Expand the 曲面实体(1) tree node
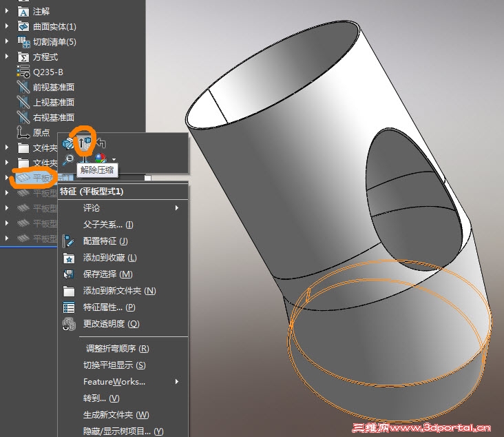Screen dimensions: 504x437 pos(7,26)
